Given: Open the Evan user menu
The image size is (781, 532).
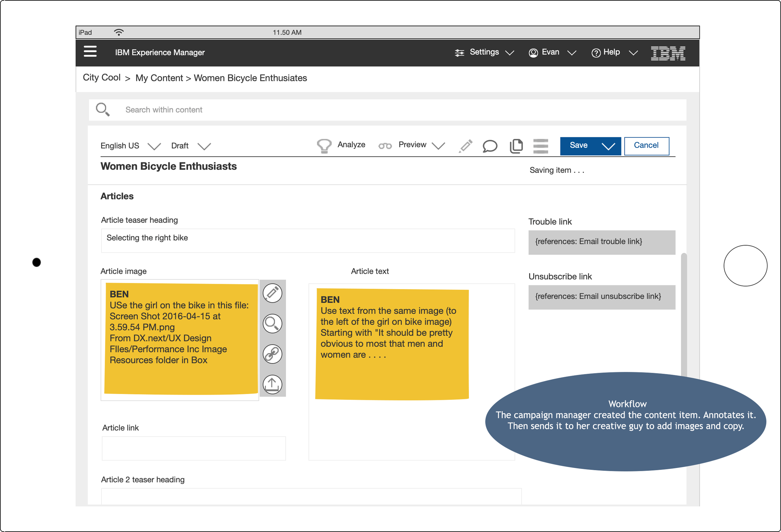Looking at the screenshot, I should pos(553,52).
